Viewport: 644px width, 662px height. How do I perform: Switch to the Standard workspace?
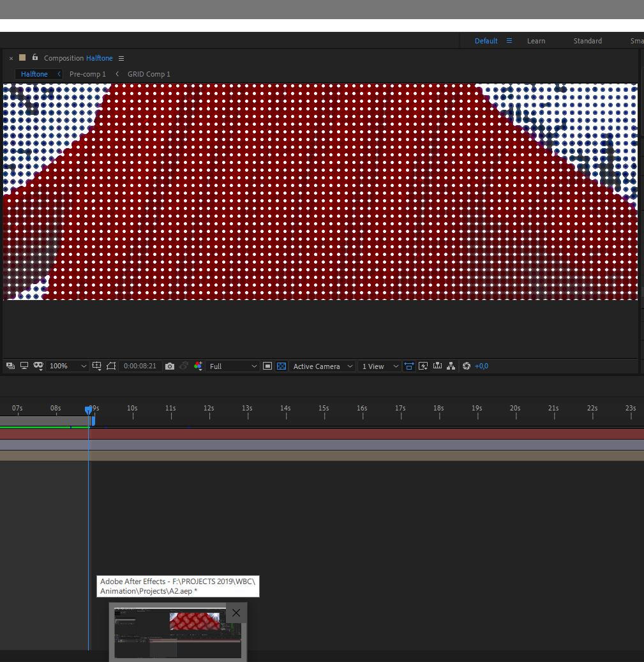click(x=587, y=40)
